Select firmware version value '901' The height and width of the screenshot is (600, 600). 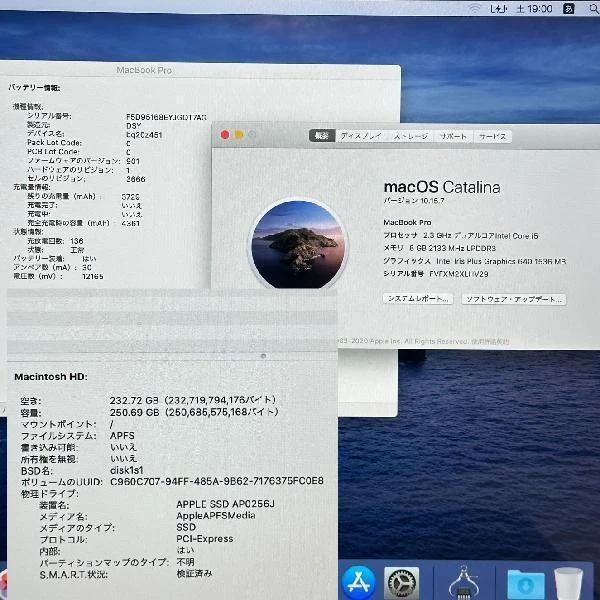point(133,161)
